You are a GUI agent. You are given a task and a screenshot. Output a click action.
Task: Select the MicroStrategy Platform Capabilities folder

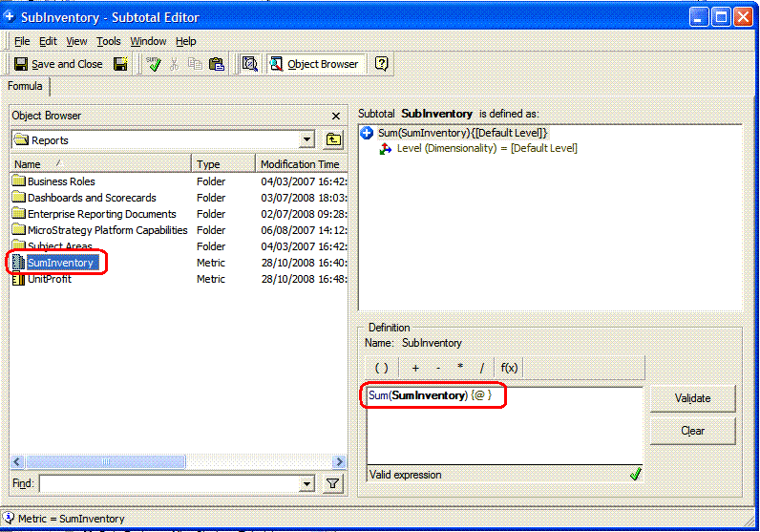point(108,230)
